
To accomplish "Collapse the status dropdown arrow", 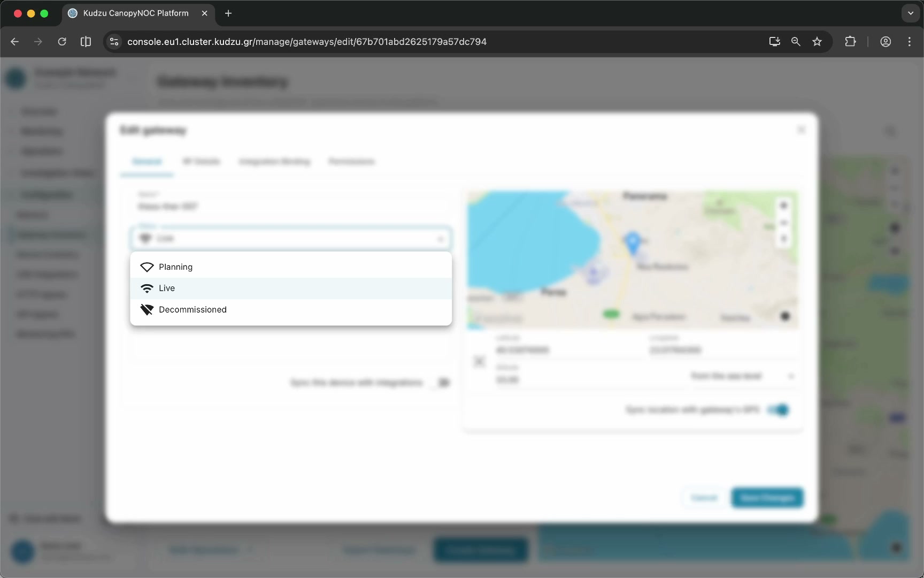I will 441,239.
